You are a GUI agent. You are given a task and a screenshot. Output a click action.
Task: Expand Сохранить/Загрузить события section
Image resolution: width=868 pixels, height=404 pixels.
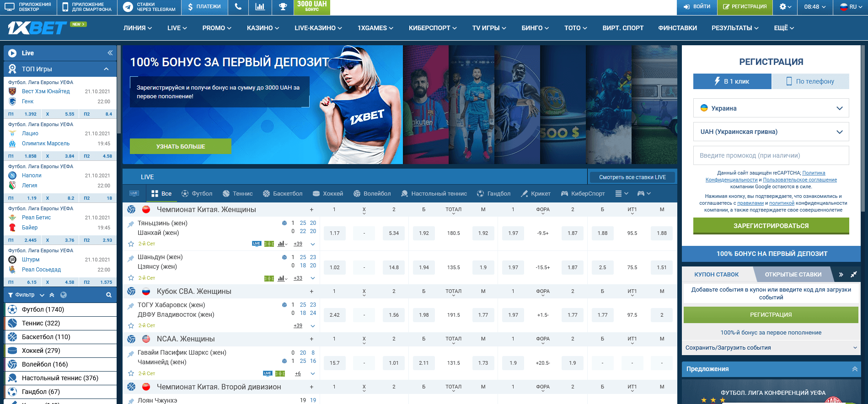tap(771, 348)
